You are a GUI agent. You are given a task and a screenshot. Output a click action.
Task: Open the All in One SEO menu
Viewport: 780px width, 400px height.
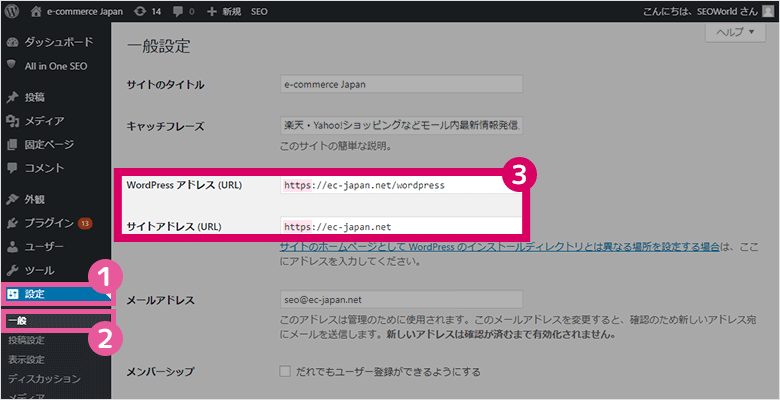(x=56, y=65)
